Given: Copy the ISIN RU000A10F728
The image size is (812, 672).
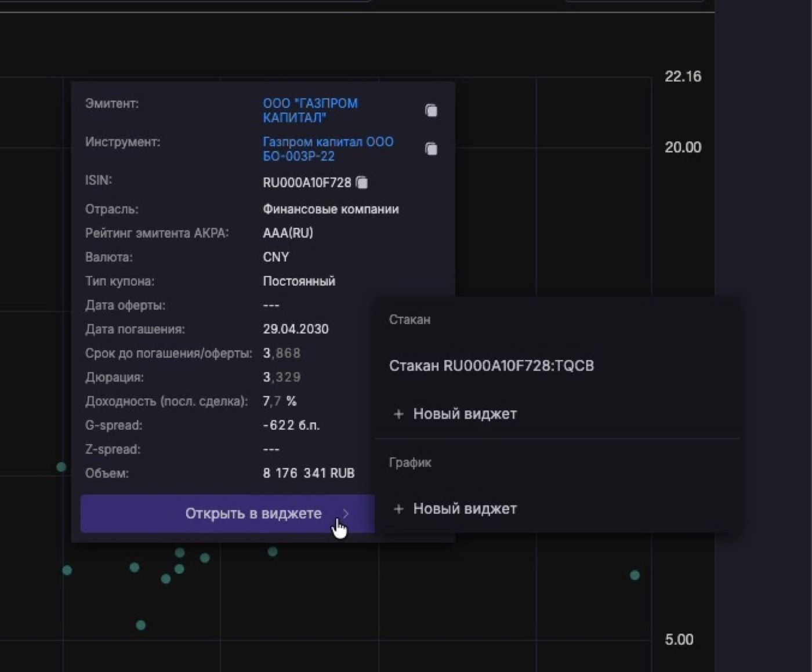Looking at the screenshot, I should click(x=362, y=183).
